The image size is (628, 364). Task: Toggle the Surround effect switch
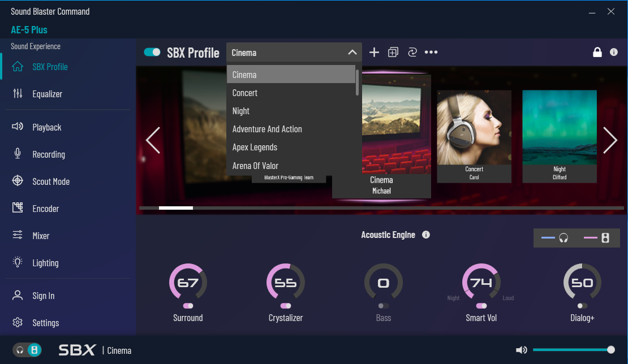[188, 306]
